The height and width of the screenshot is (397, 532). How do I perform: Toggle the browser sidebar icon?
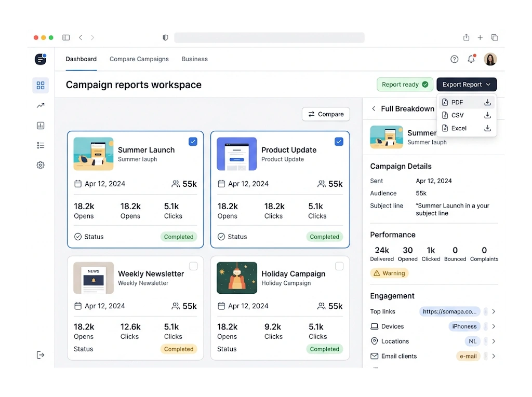[66, 37]
